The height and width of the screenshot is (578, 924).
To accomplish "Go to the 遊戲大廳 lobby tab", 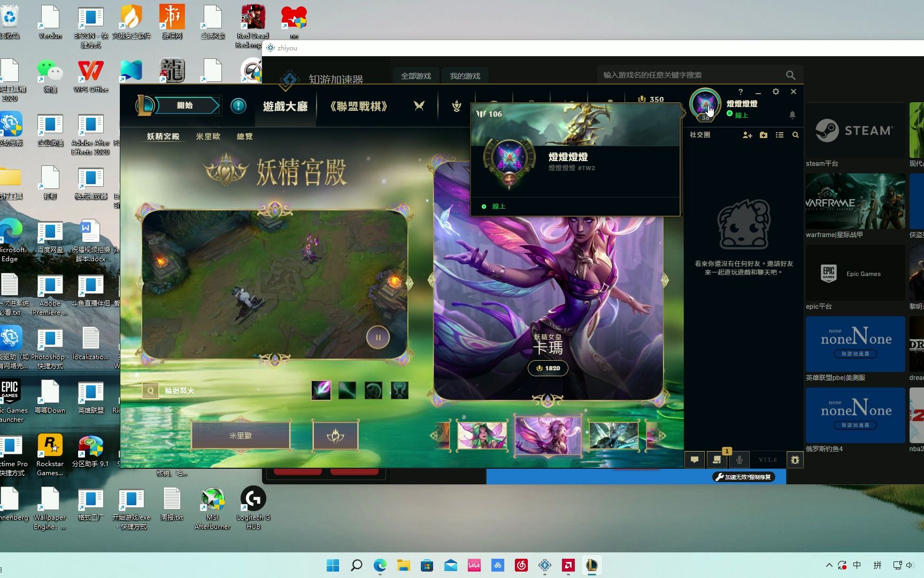I will [x=285, y=106].
